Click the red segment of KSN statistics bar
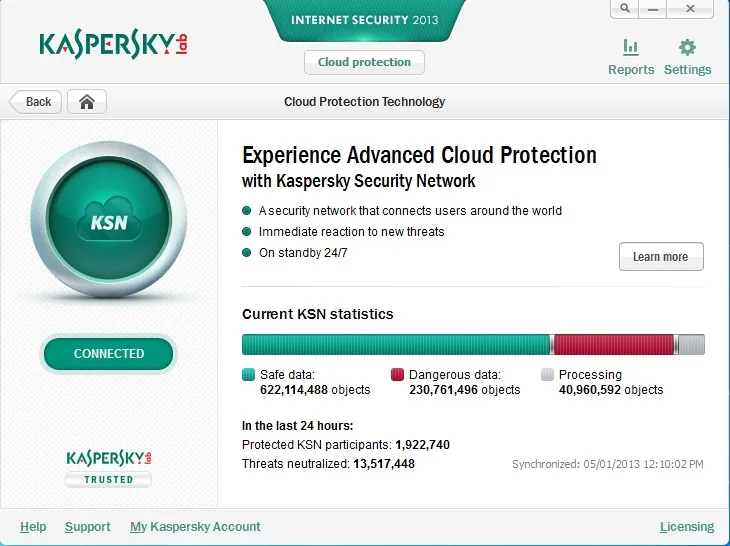730x546 pixels. coord(614,344)
